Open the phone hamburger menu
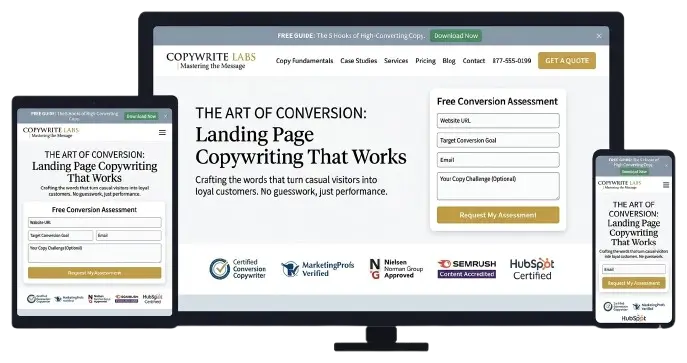 pos(666,185)
